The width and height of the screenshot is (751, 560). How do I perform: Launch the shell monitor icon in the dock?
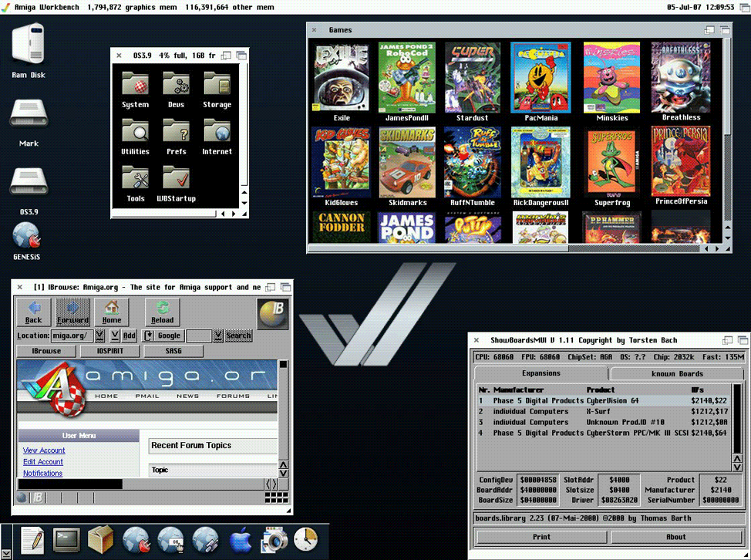click(66, 541)
